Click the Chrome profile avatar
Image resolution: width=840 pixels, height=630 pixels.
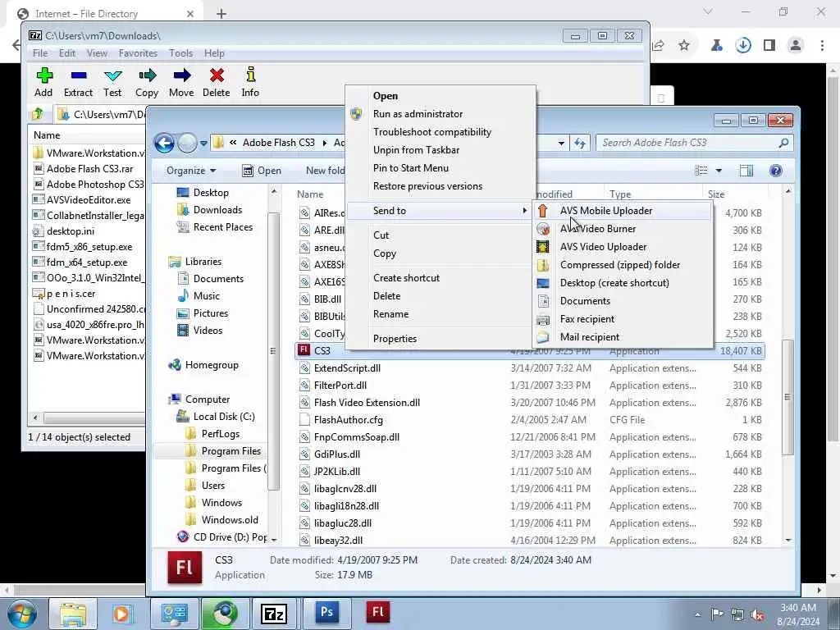pos(796,46)
